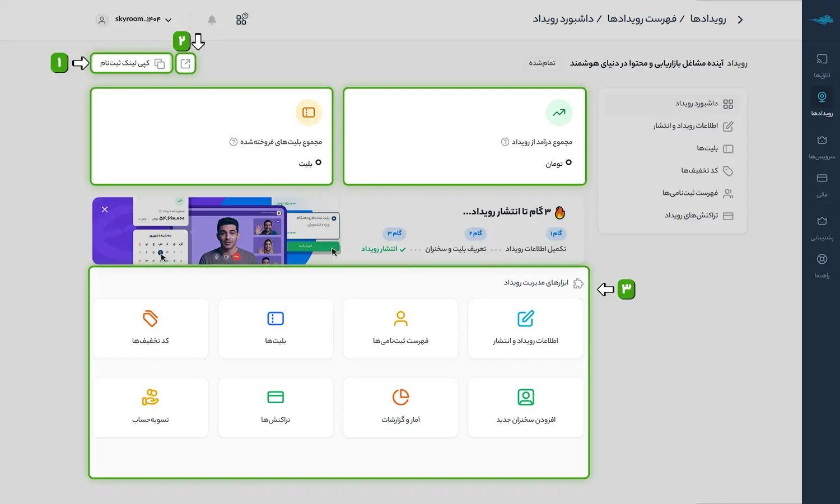Go to مالی in the dark sidebar
This screenshot has height=504, width=840.
pos(822,184)
